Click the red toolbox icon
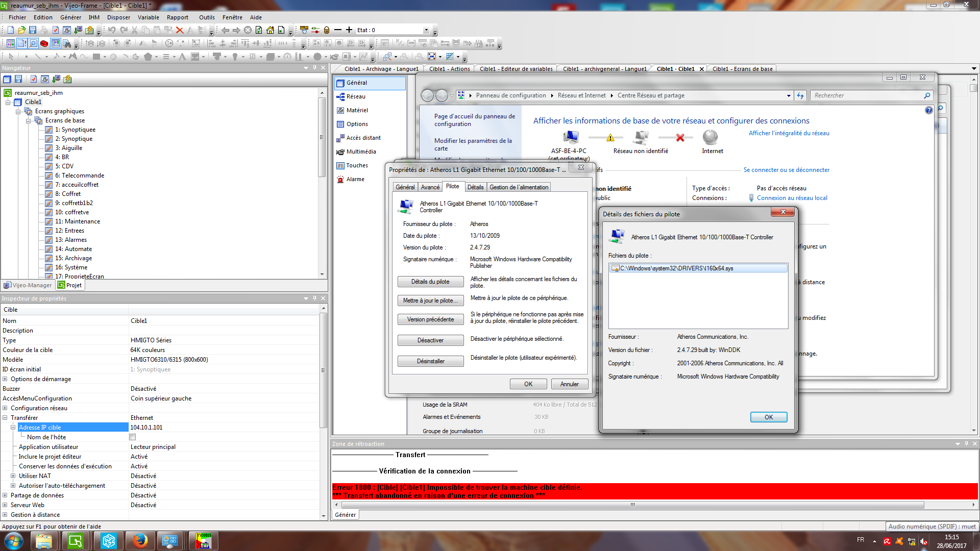 tap(44, 44)
